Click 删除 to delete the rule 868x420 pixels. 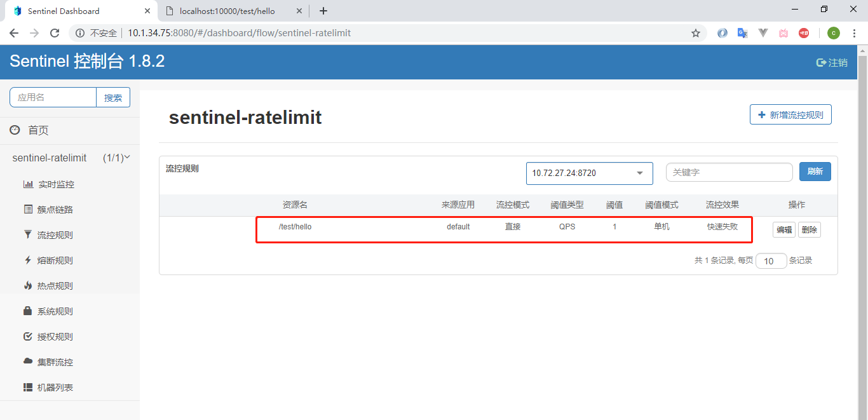809,229
